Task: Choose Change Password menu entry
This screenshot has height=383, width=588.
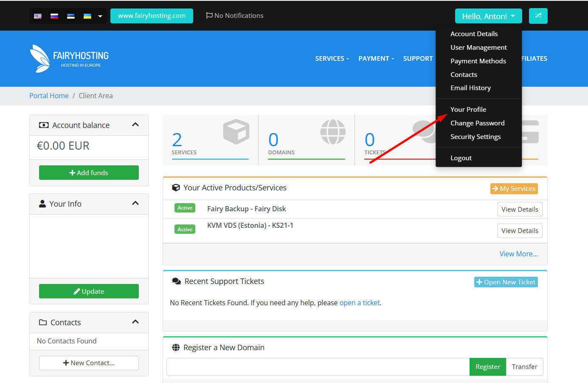Action: [x=478, y=123]
